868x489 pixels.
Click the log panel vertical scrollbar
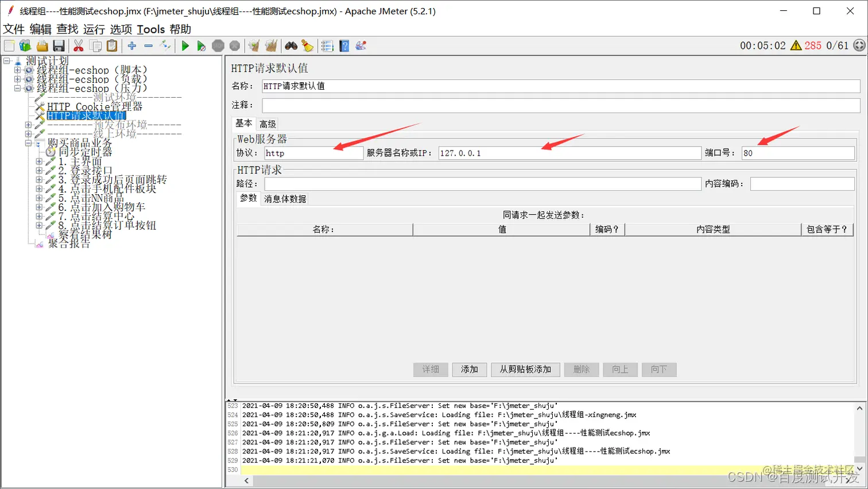coord(859,439)
